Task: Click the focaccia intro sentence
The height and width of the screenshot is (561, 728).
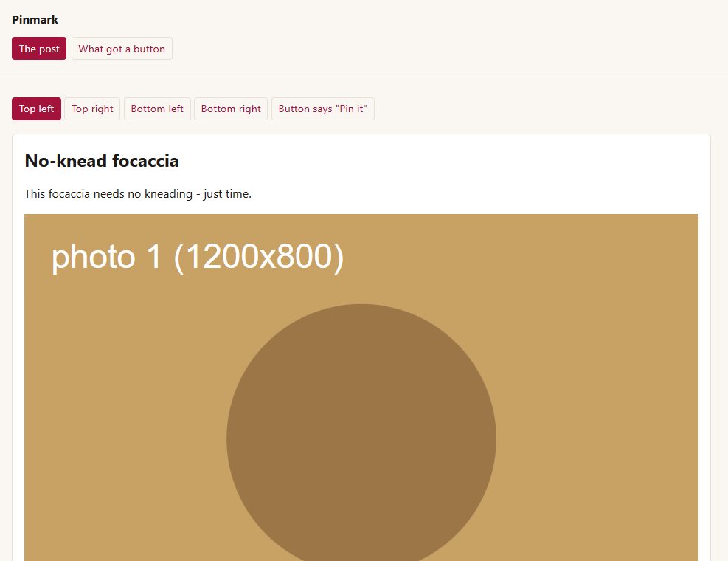Action: pyautogui.click(x=138, y=194)
